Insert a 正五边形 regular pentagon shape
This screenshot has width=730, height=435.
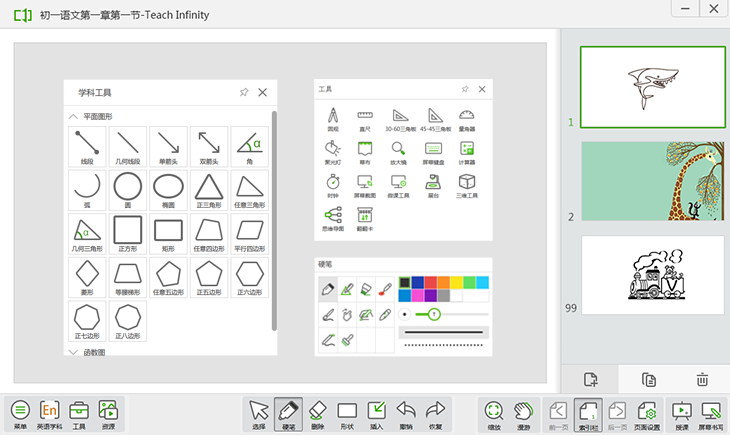208,277
